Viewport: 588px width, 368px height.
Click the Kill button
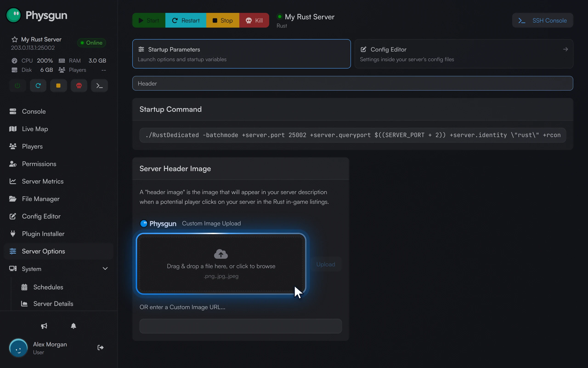click(x=254, y=20)
